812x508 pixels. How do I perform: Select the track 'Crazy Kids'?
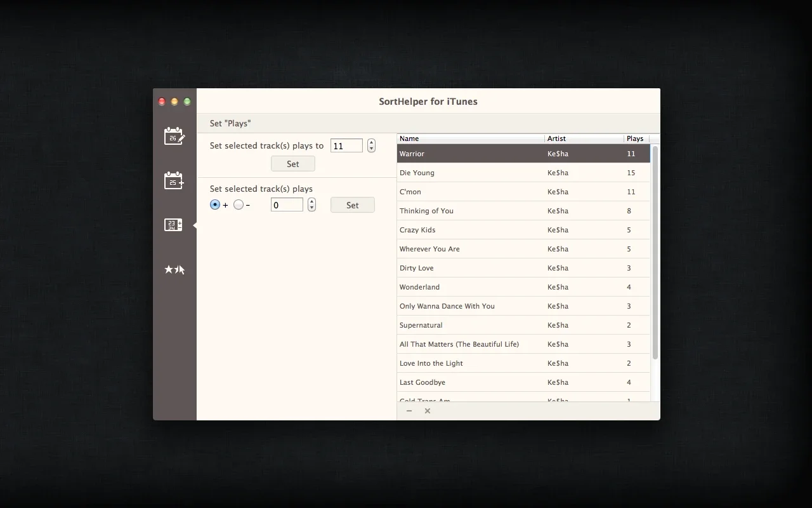click(x=523, y=230)
